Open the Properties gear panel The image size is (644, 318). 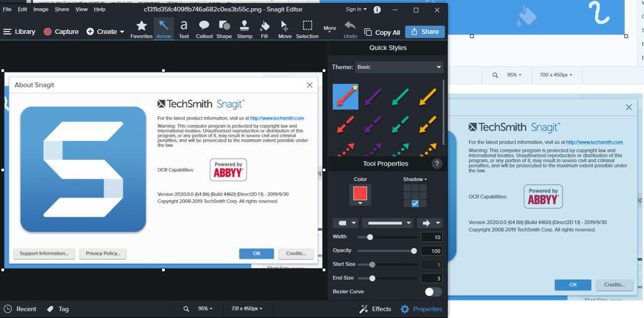coord(421,309)
